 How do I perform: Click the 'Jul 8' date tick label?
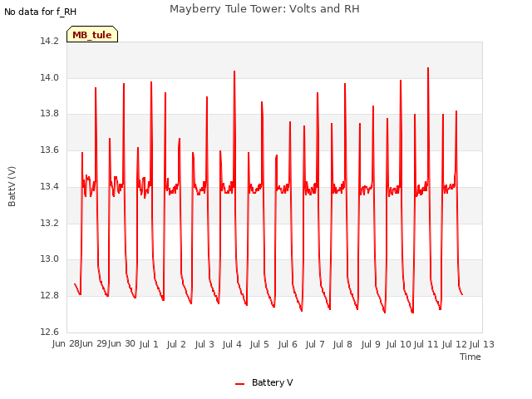coord(342,344)
